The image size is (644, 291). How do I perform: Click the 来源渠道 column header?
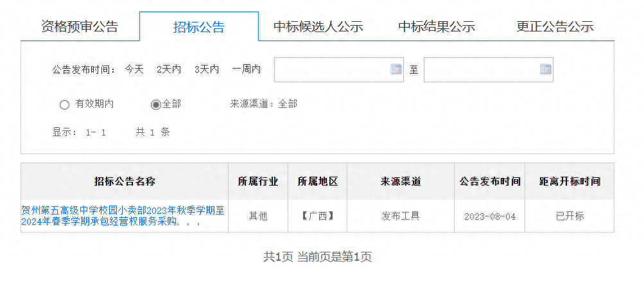click(x=401, y=181)
